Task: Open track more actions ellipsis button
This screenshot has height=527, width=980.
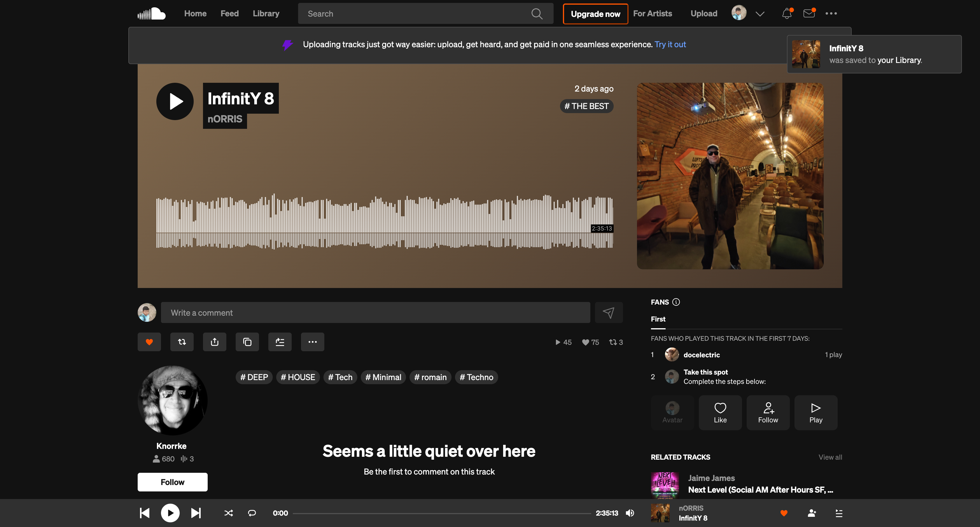Action: point(313,342)
